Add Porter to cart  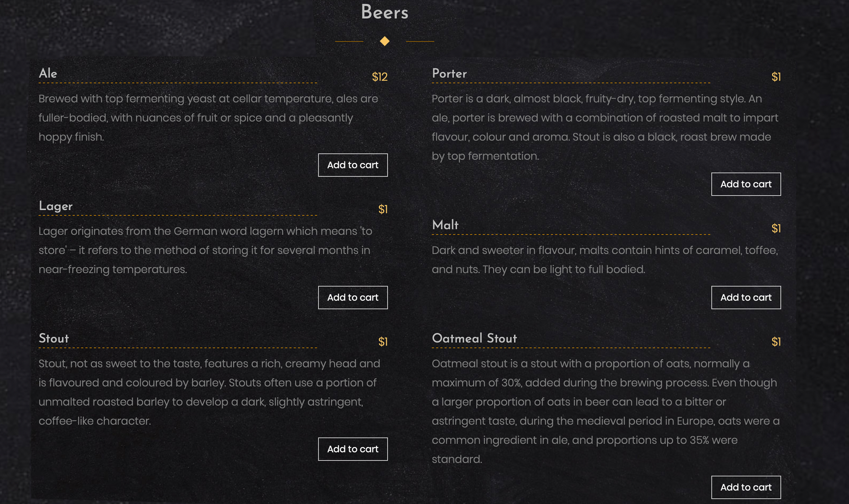point(746,184)
